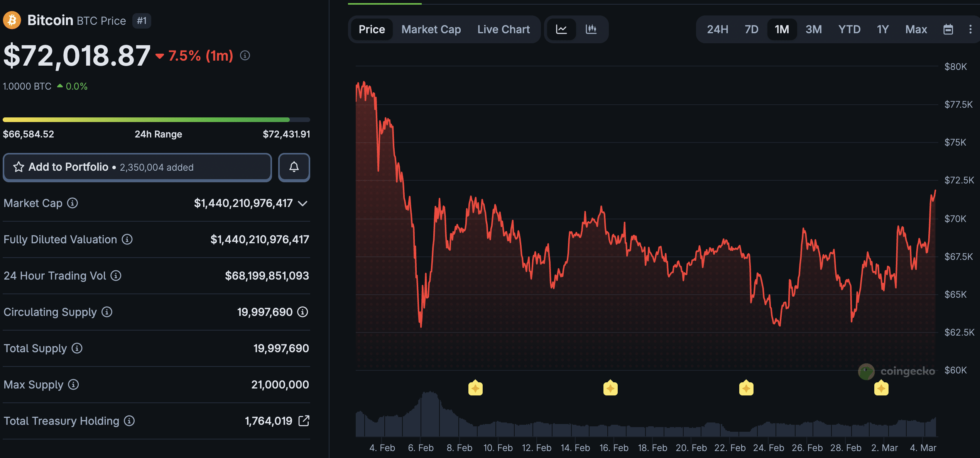This screenshot has height=458, width=980.
Task: Click the star in Add to Portfolio
Action: pos(18,167)
